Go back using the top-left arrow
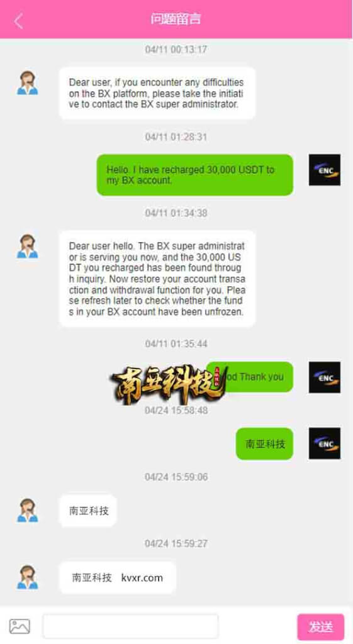 (18, 21)
